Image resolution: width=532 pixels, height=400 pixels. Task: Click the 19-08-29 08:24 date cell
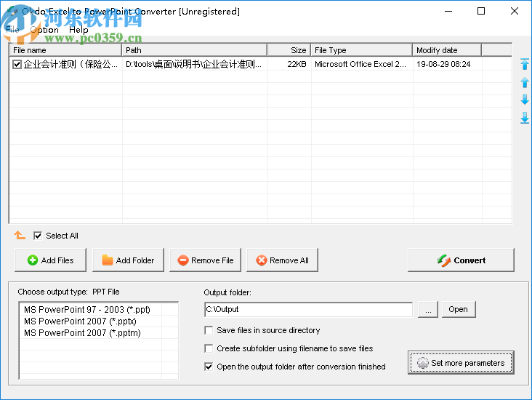coord(443,64)
